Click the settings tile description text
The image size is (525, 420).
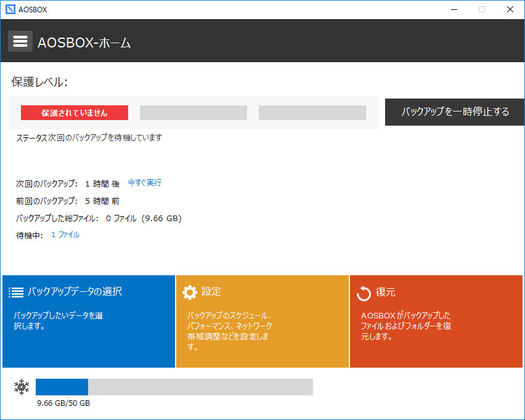click(229, 331)
